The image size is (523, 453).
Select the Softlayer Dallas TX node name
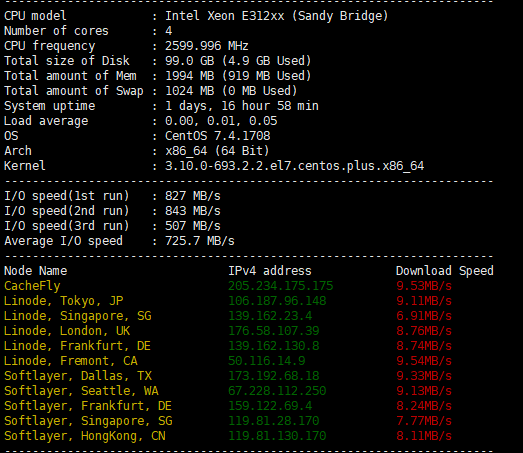[x=78, y=376]
